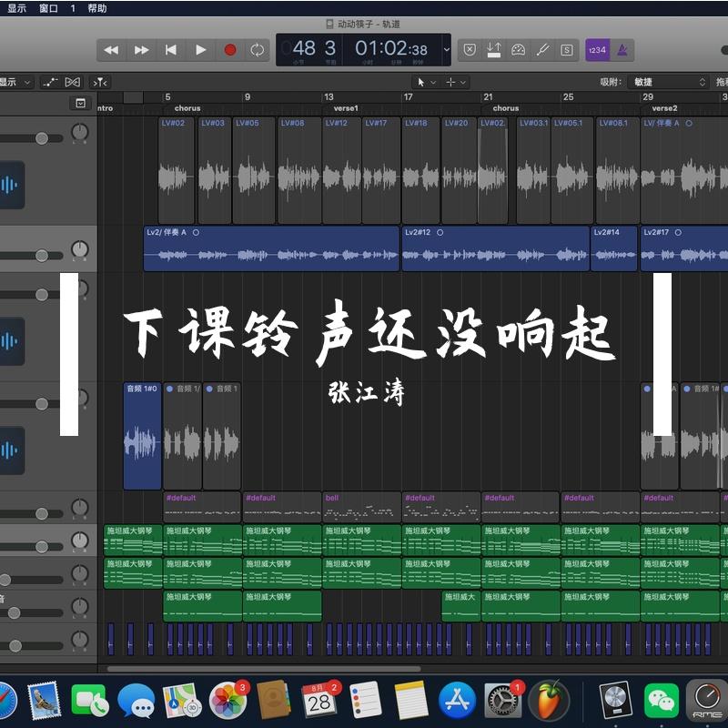
Task: Start recording with the red Record button
Action: coord(230,50)
